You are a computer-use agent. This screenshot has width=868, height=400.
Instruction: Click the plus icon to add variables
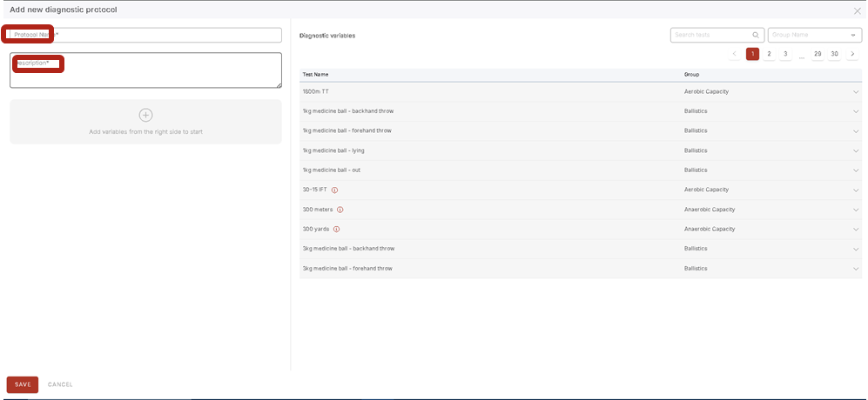click(145, 115)
